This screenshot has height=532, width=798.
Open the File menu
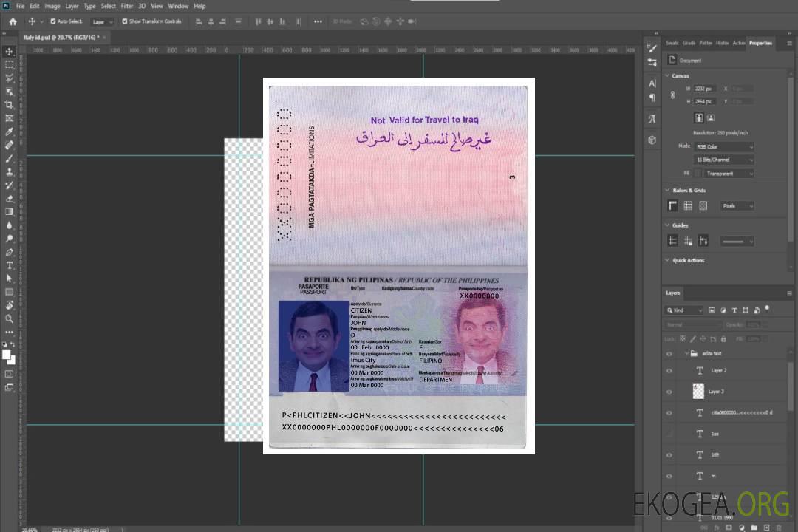point(21,6)
